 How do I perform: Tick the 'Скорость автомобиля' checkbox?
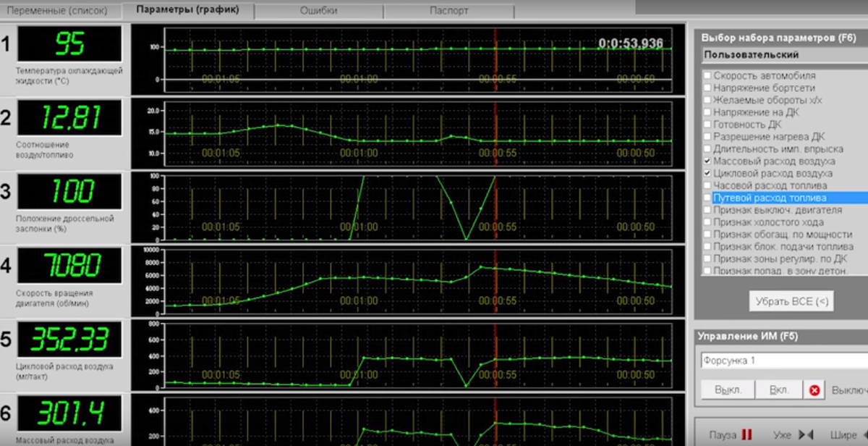pos(707,75)
